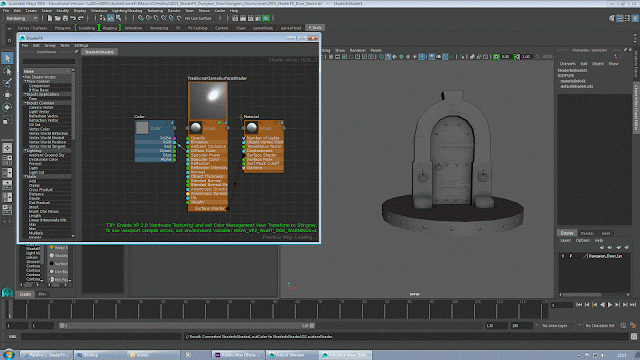Save the scene using disk icon
The image size is (640, 360).
65,18
